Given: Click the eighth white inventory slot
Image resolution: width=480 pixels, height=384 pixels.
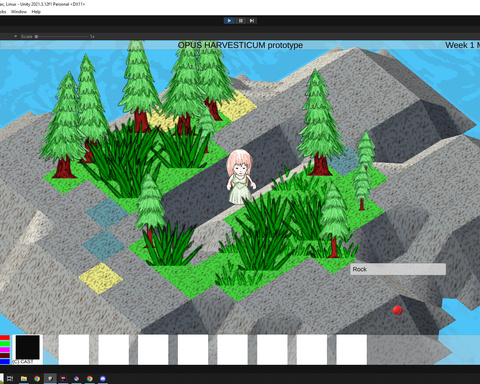Looking at the screenshot, I should 352,350.
